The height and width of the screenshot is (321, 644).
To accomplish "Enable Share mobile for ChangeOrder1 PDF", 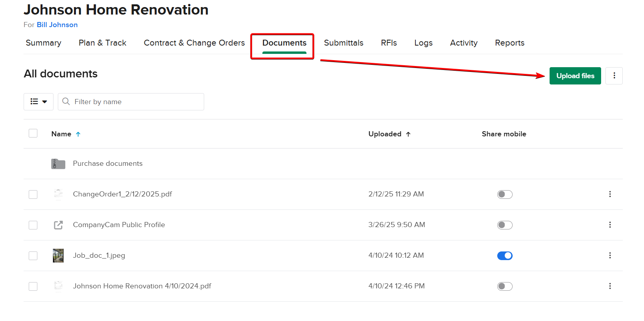I will click(505, 194).
